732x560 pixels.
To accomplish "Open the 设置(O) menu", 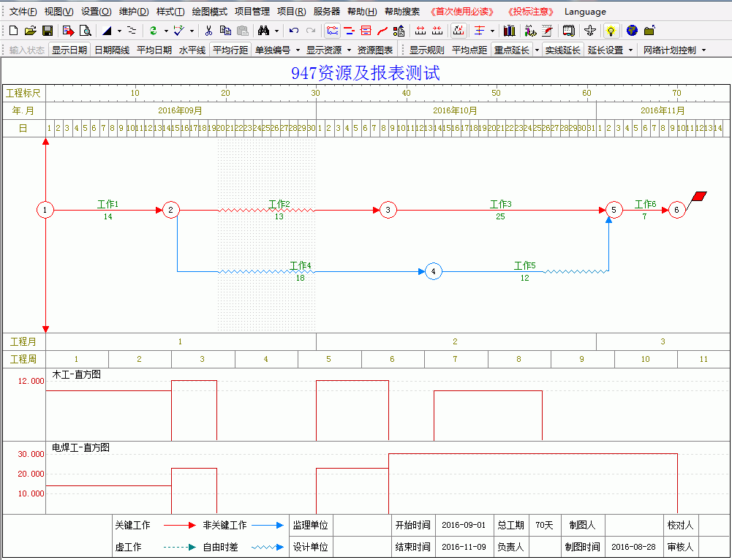I will pyautogui.click(x=97, y=12).
